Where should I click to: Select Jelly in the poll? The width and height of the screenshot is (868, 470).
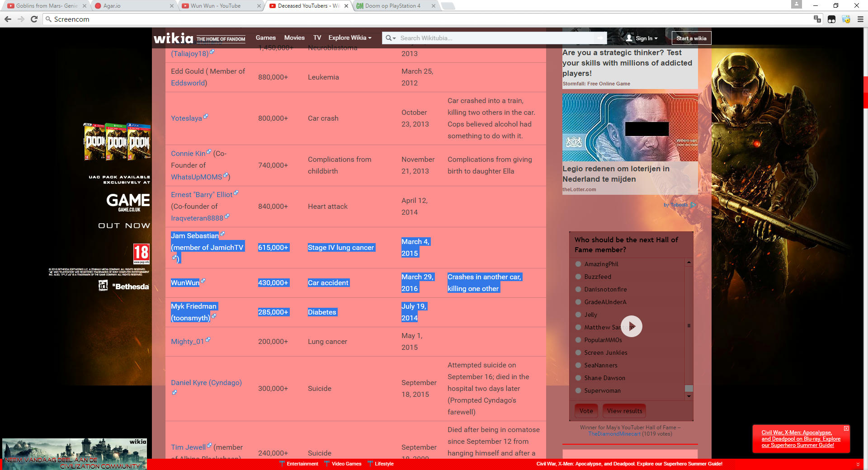[x=578, y=315]
